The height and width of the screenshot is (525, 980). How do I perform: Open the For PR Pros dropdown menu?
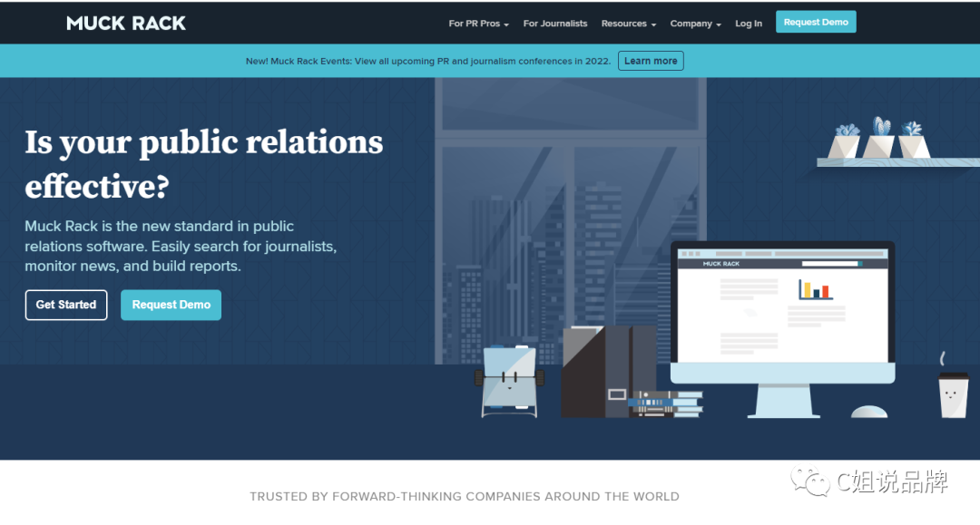pos(479,23)
